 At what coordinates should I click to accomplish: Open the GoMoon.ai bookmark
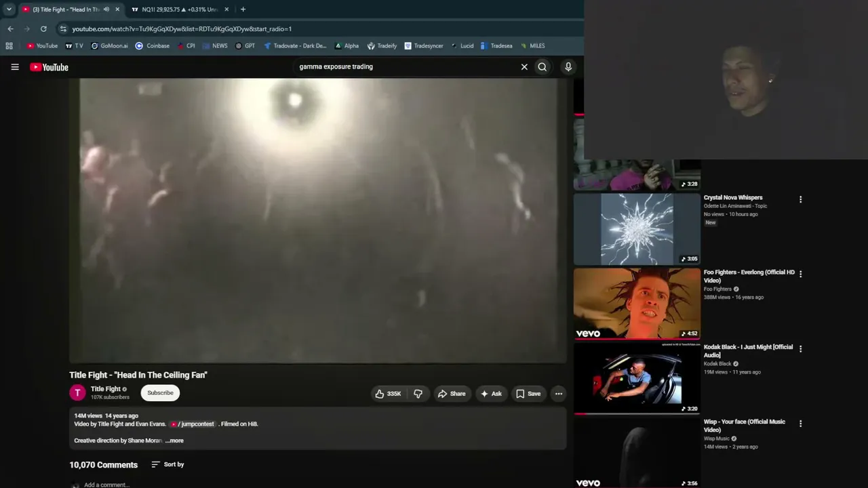coord(109,46)
